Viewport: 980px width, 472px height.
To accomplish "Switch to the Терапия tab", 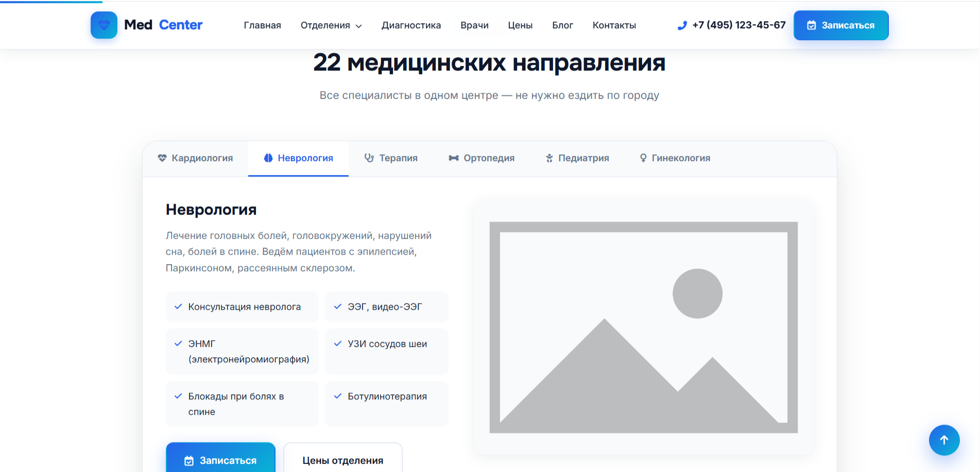I will (x=391, y=159).
